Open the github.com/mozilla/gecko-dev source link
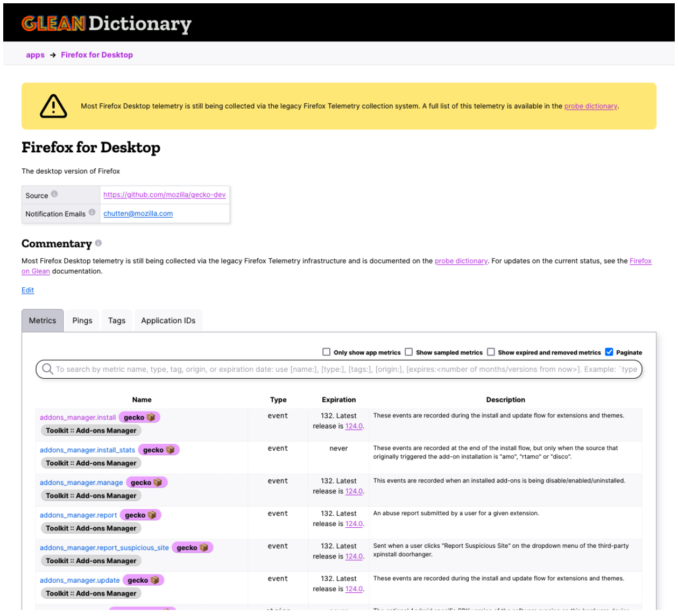This screenshot has width=678, height=616. tap(165, 195)
